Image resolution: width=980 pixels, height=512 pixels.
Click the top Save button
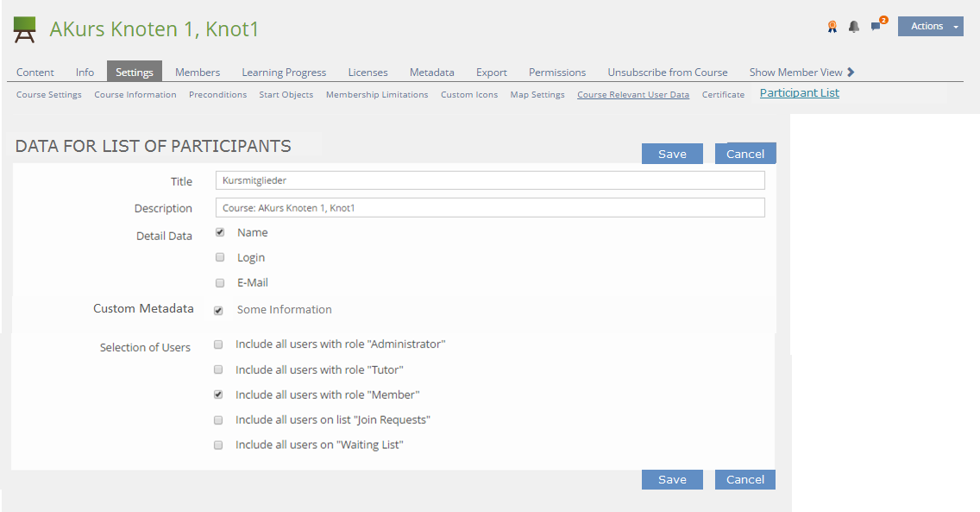[x=672, y=154]
